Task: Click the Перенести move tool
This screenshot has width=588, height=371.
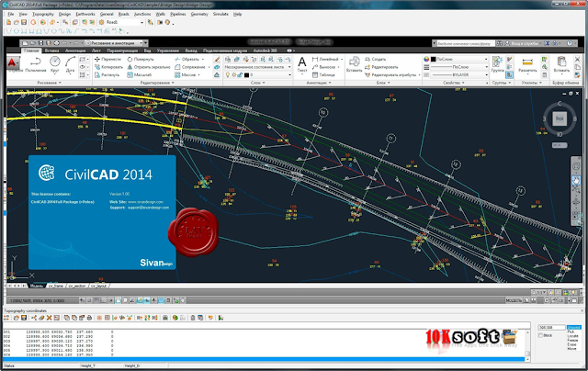Action: click(107, 59)
